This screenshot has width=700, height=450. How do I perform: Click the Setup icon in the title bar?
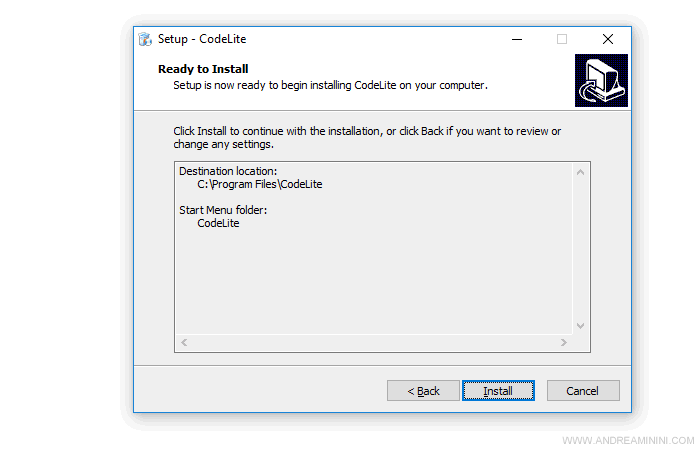coord(145,39)
